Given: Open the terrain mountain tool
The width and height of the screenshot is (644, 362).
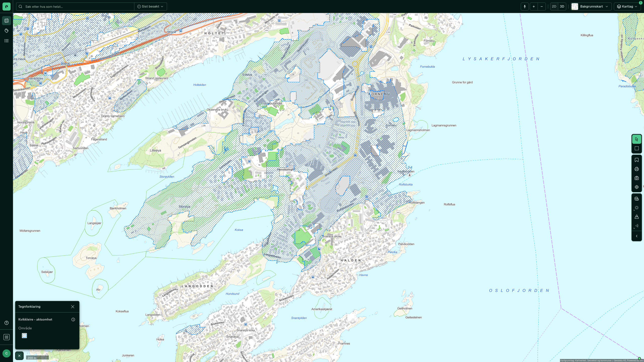Looking at the screenshot, I should click(x=637, y=217).
